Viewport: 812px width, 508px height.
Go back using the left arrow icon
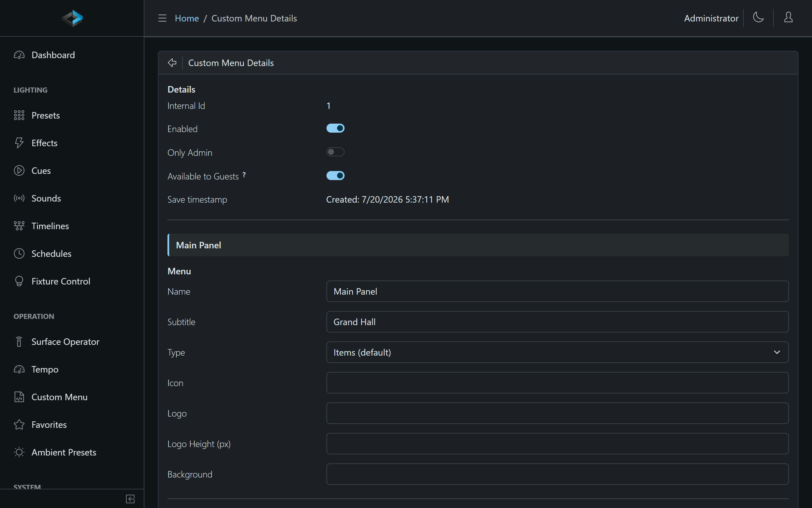click(172, 62)
